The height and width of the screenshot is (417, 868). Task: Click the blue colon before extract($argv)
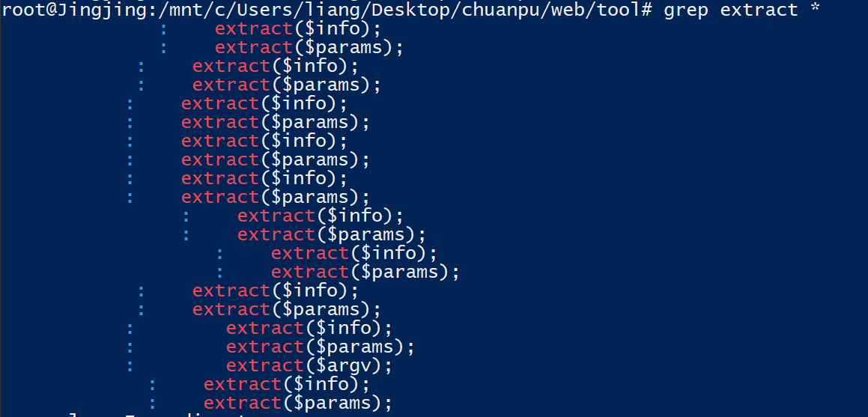[130, 365]
